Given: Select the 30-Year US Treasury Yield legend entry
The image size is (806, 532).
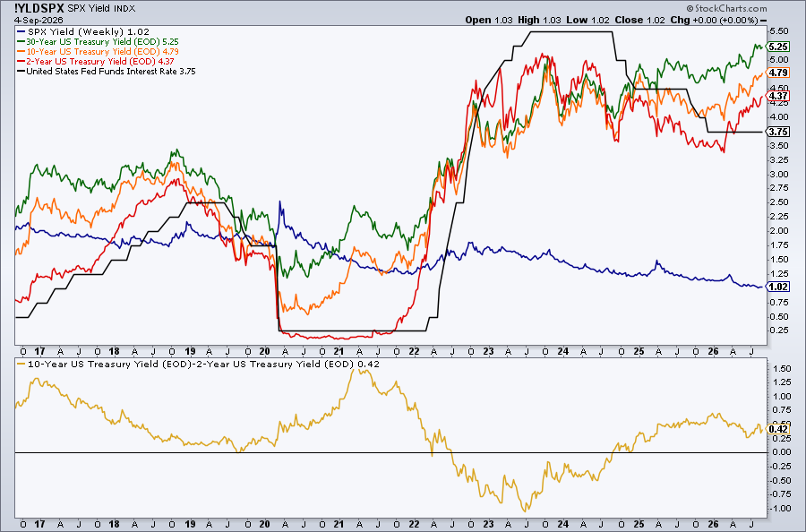Looking at the screenshot, I should point(99,41).
